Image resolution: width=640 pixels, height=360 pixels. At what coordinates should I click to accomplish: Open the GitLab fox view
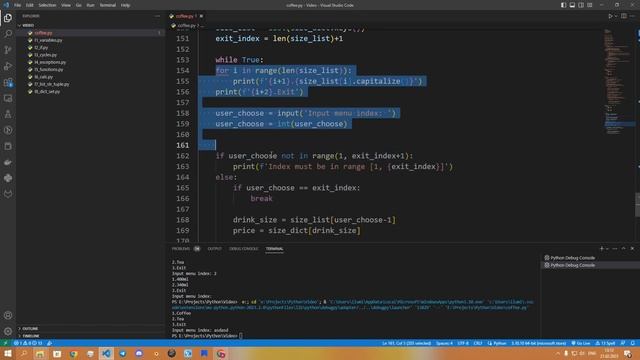(x=8, y=194)
